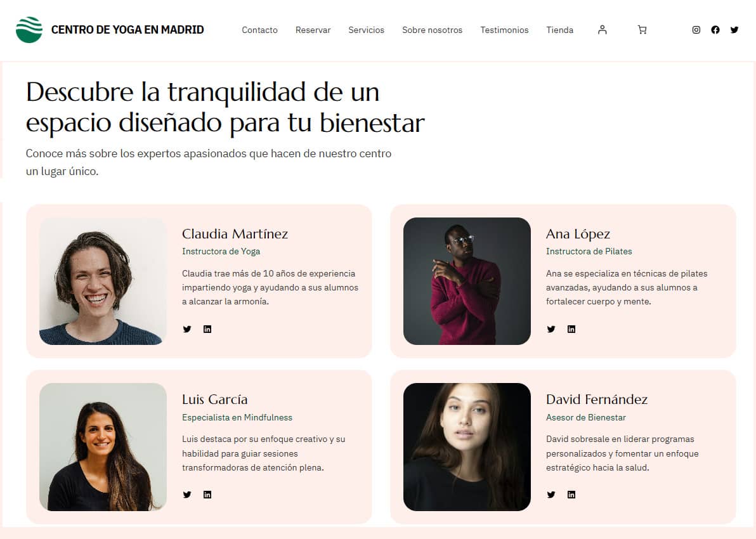Go to the Contacto menu item
756x539 pixels.
pyautogui.click(x=260, y=30)
